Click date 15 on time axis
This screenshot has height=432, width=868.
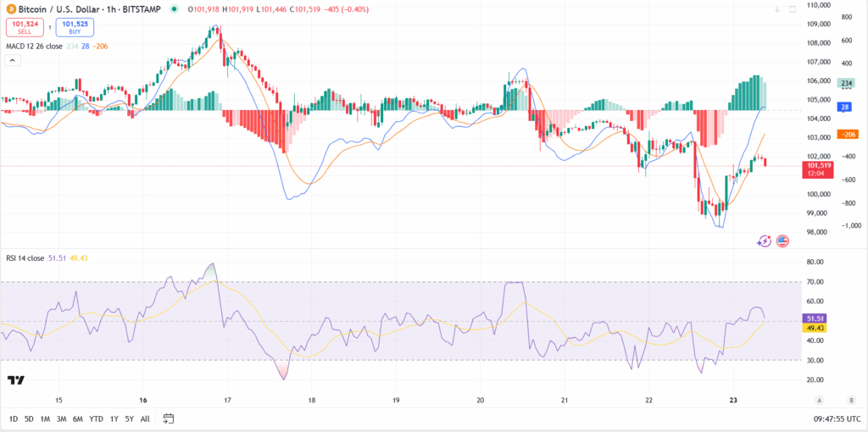58,400
